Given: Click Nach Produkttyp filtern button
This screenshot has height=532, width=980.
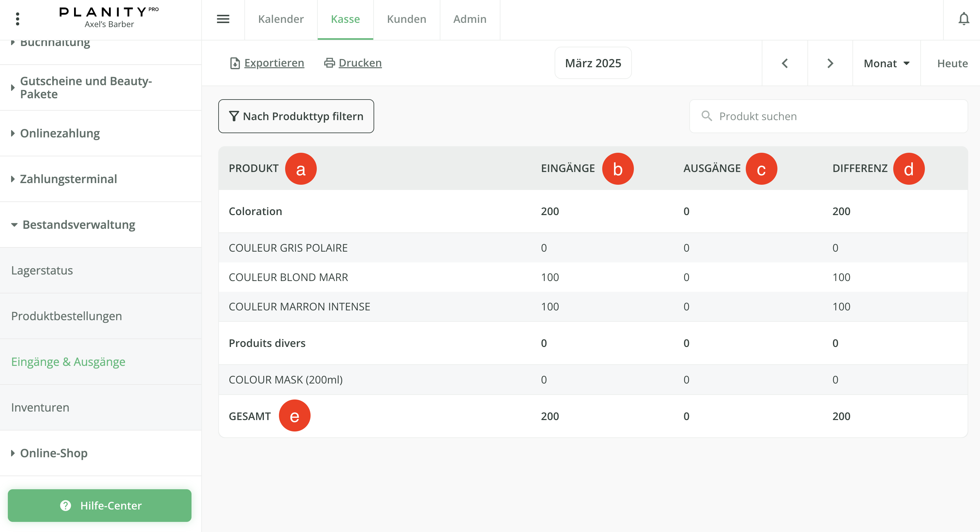Looking at the screenshot, I should click(x=296, y=116).
